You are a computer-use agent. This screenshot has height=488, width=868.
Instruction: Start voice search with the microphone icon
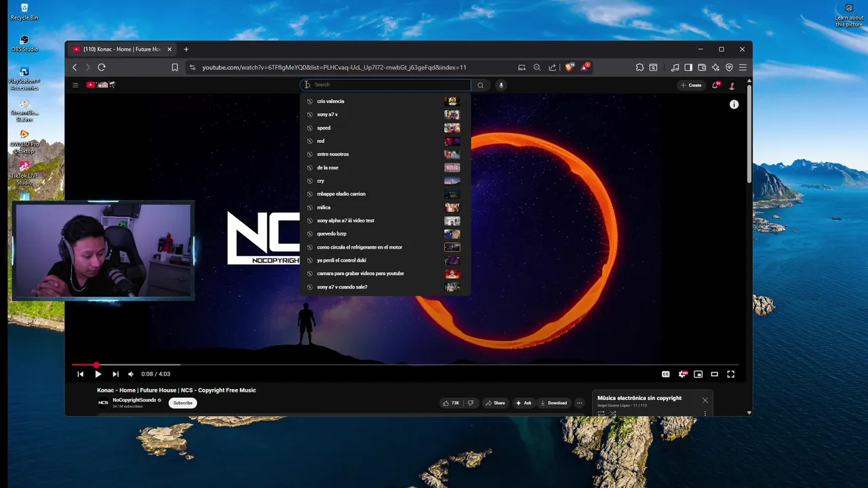click(501, 85)
